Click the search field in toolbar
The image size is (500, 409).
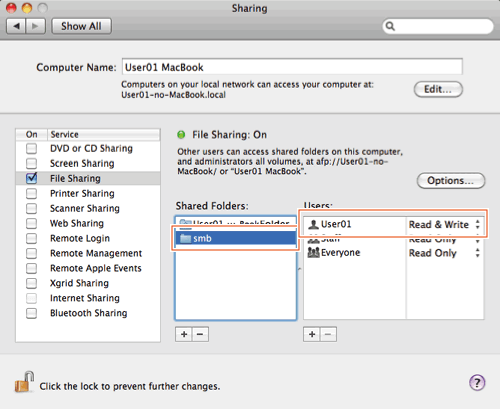(x=438, y=26)
